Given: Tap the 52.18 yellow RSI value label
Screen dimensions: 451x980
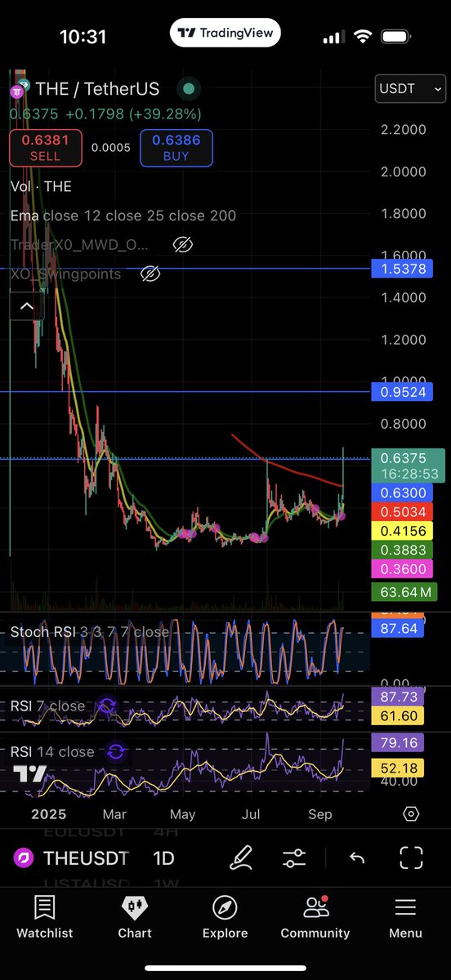Looking at the screenshot, I should point(399,767).
